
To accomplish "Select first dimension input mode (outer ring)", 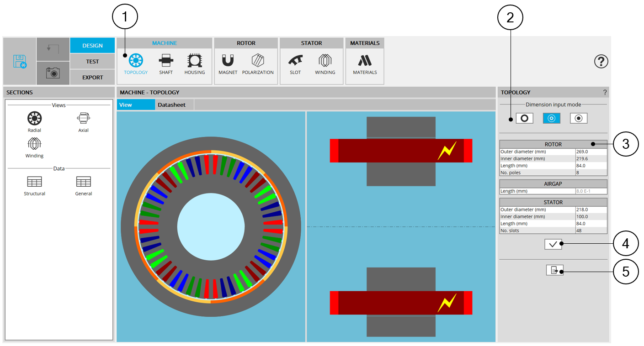I will pos(524,118).
